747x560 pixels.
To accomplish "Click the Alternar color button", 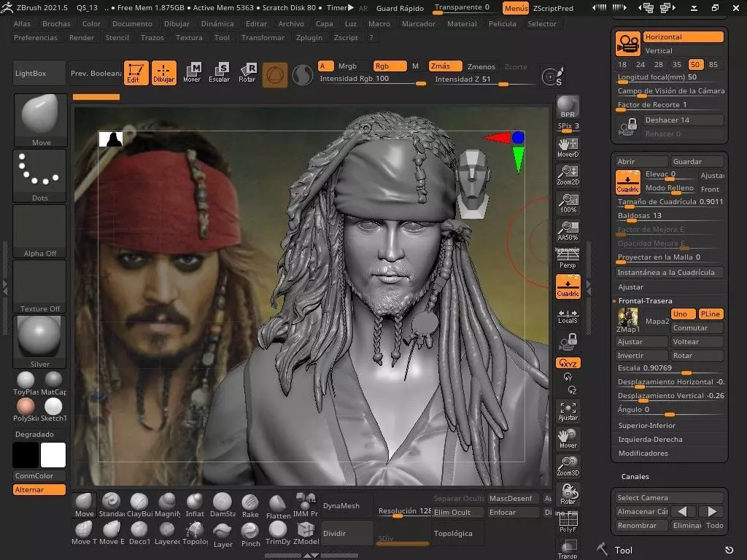I will click(x=39, y=489).
